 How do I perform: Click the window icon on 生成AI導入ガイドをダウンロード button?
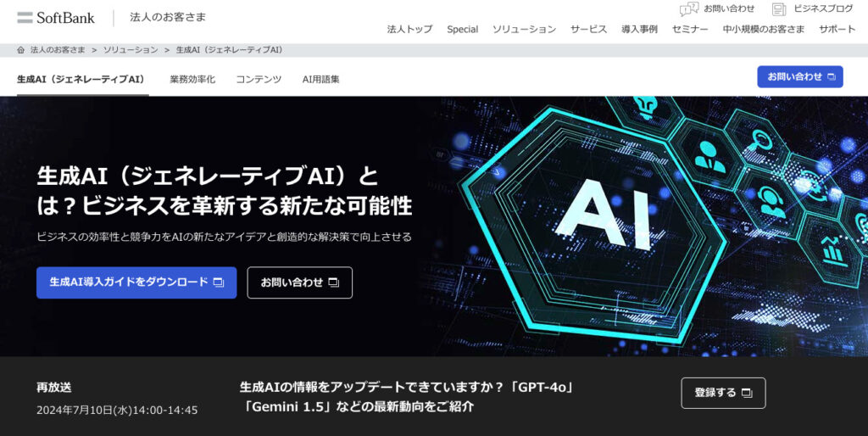[x=219, y=282]
